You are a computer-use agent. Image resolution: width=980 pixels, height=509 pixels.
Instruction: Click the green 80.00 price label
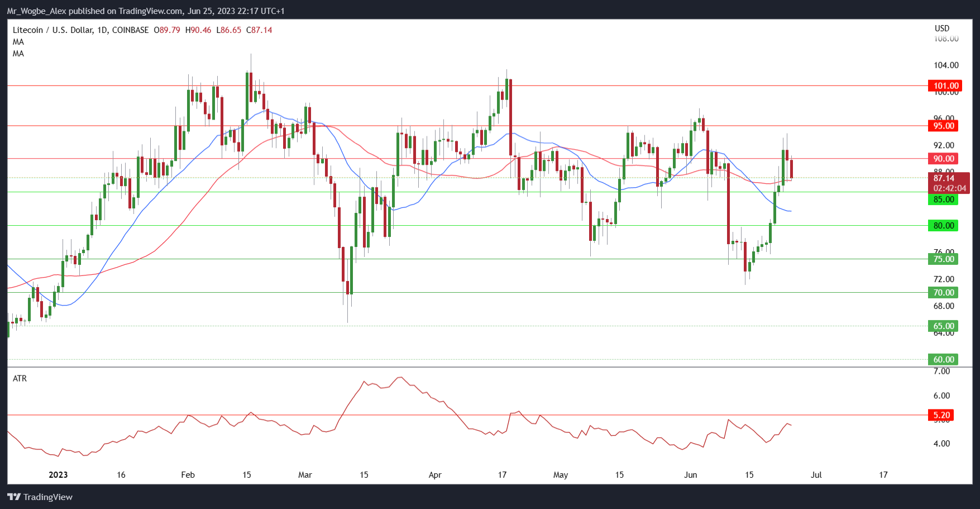[x=944, y=226]
